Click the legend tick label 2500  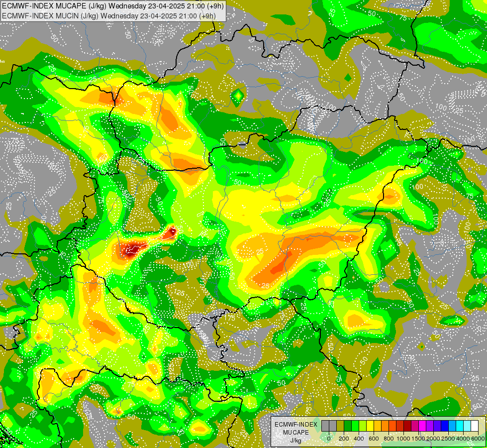(x=448, y=439)
